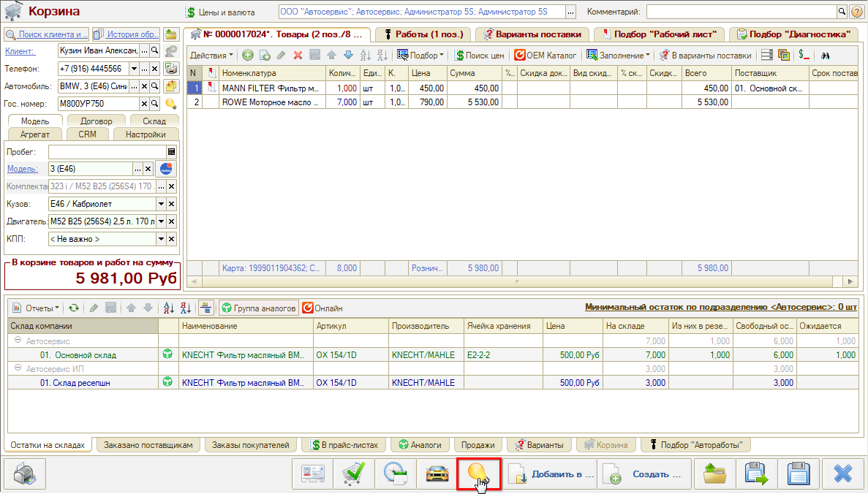Click the green plus add row icon
The width and height of the screenshot is (868, 494).
point(248,56)
